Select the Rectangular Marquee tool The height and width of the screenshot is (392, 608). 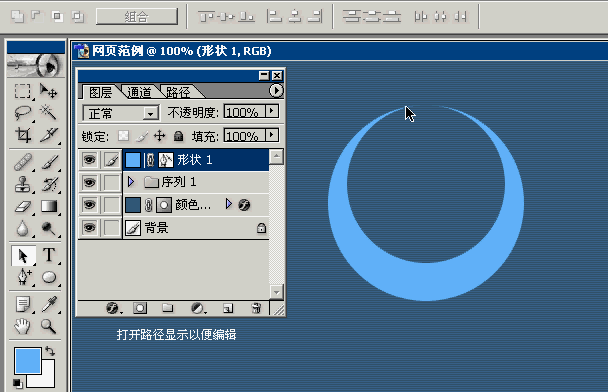pos(22,92)
